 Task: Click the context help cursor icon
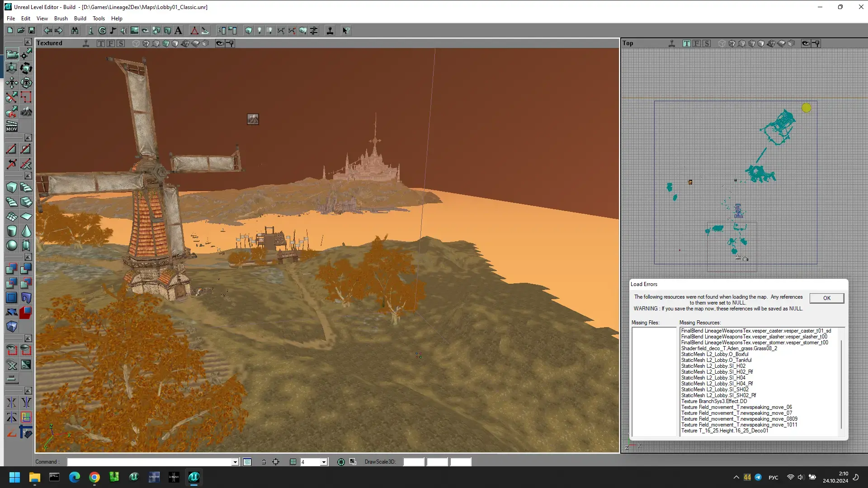[x=346, y=30]
